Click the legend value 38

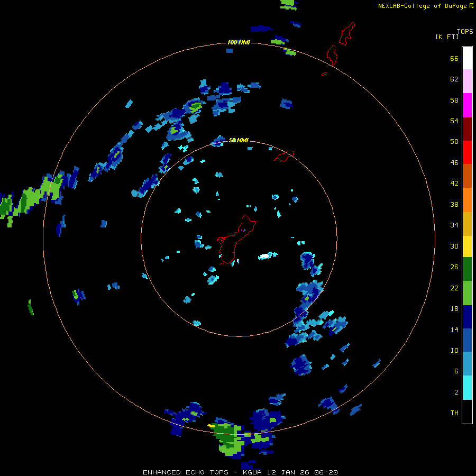click(x=454, y=205)
